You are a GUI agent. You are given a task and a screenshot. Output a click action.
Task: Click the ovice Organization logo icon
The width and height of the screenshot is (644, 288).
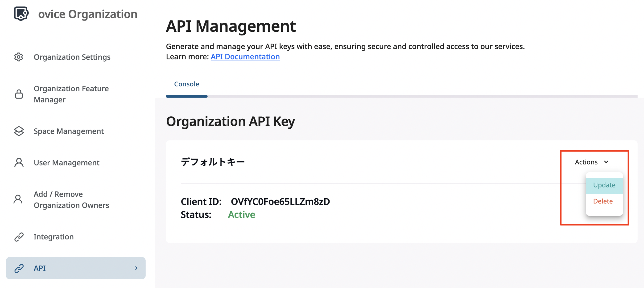[21, 13]
